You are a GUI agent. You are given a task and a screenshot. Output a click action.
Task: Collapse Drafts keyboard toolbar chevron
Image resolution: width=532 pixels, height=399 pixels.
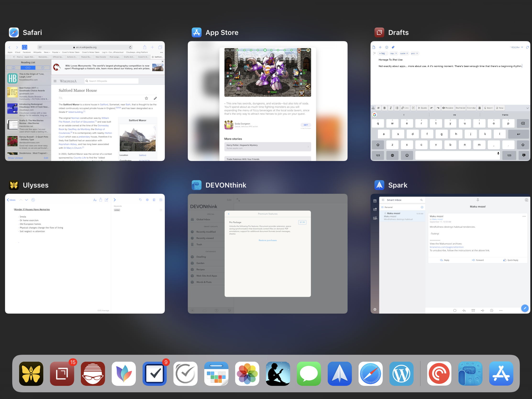pyautogui.click(x=527, y=108)
